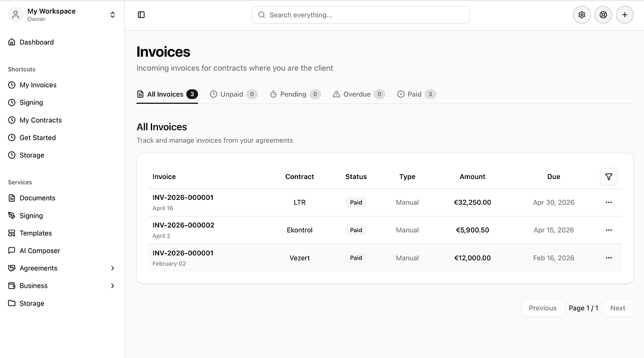This screenshot has width=644, height=358.
Task: Open the help lifebuoy icon
Action: (x=603, y=15)
